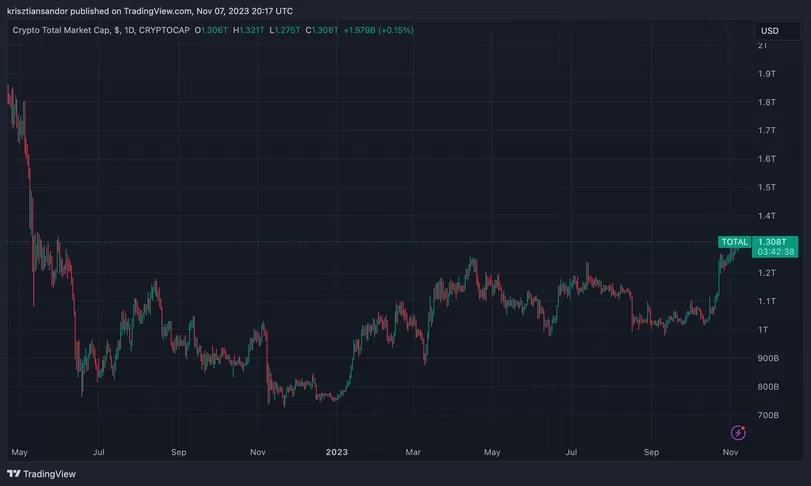The width and height of the screenshot is (811, 486).
Task: Click the 2023 year label on time axis
Action: pyautogui.click(x=337, y=452)
